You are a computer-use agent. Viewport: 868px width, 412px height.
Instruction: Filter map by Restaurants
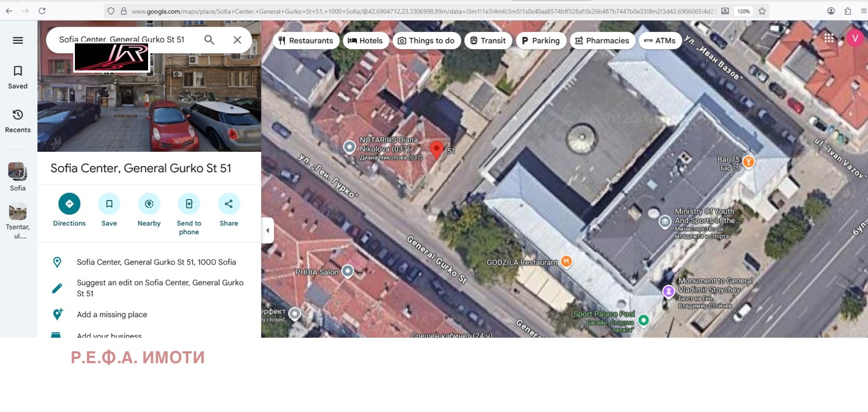pyautogui.click(x=306, y=41)
